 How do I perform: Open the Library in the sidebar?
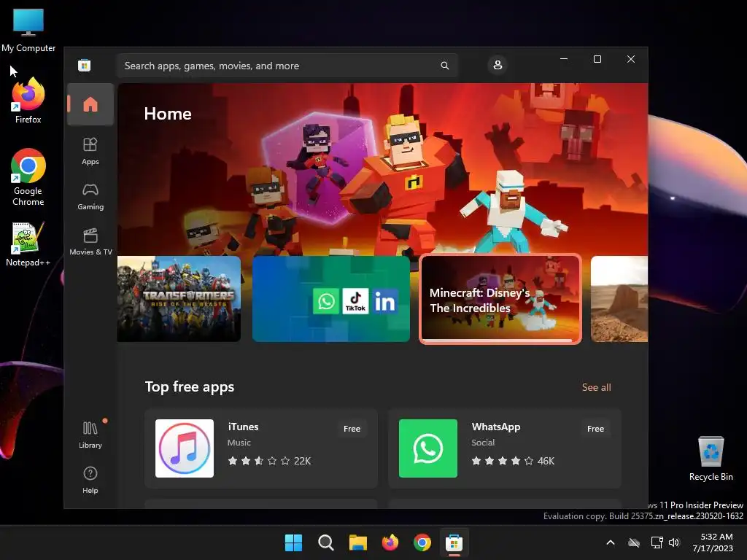90,435
